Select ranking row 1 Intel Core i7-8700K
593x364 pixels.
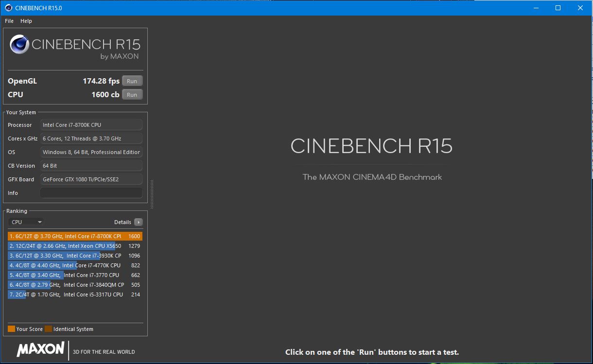pos(75,236)
